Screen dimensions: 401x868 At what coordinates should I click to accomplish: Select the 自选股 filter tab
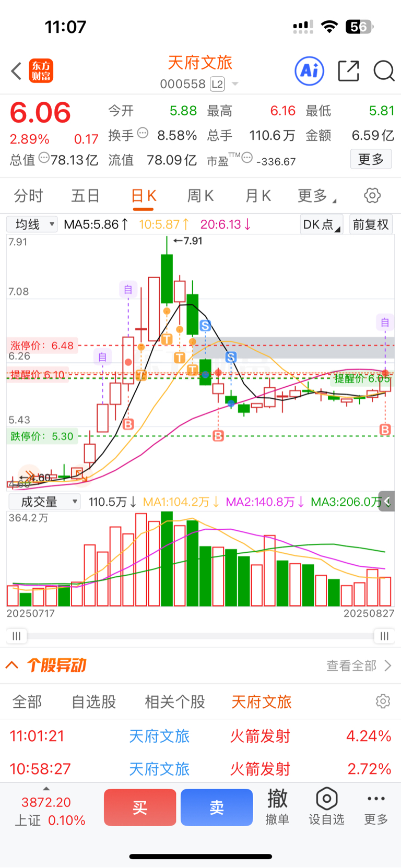click(93, 701)
